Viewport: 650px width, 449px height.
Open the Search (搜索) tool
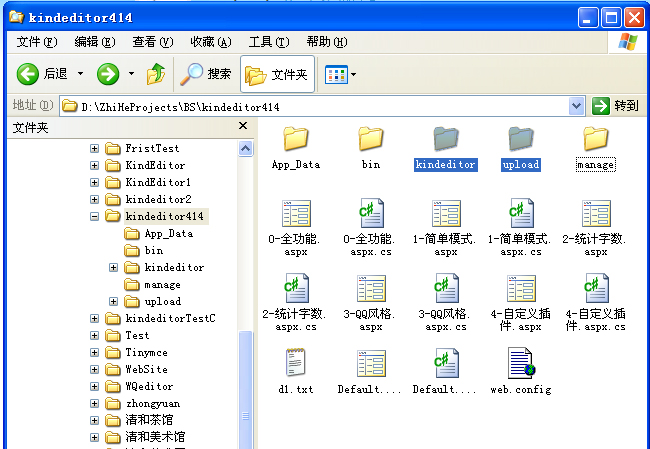point(206,74)
